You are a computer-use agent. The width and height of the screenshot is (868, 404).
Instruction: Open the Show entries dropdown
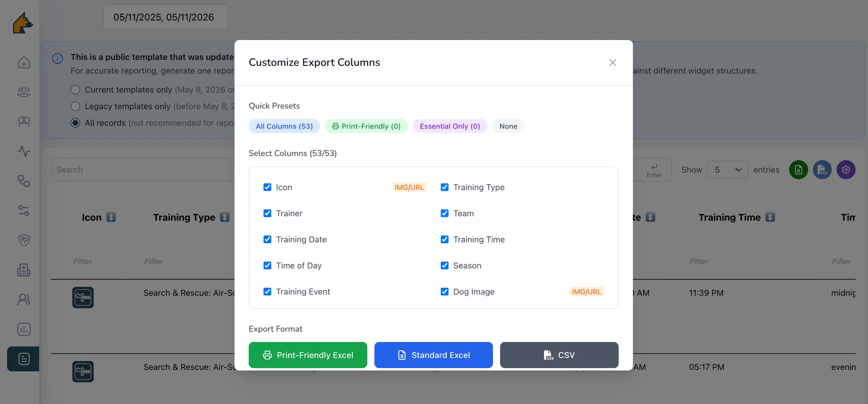click(x=727, y=170)
